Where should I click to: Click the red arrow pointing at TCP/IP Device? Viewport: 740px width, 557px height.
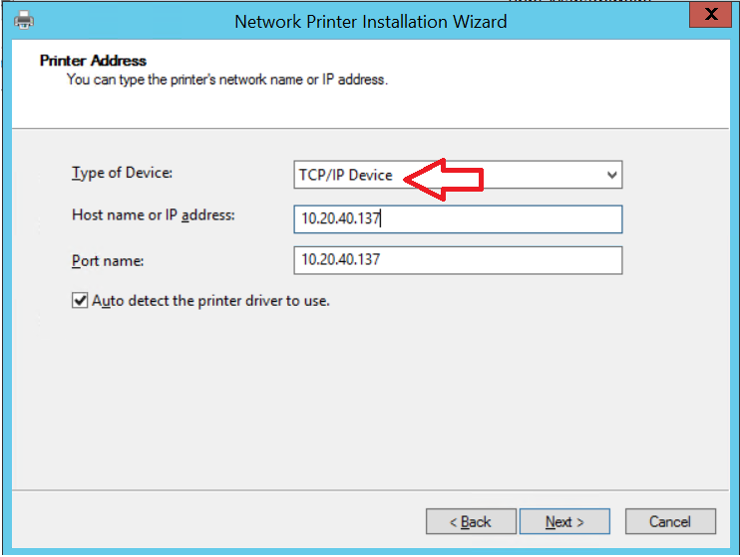coord(445,180)
